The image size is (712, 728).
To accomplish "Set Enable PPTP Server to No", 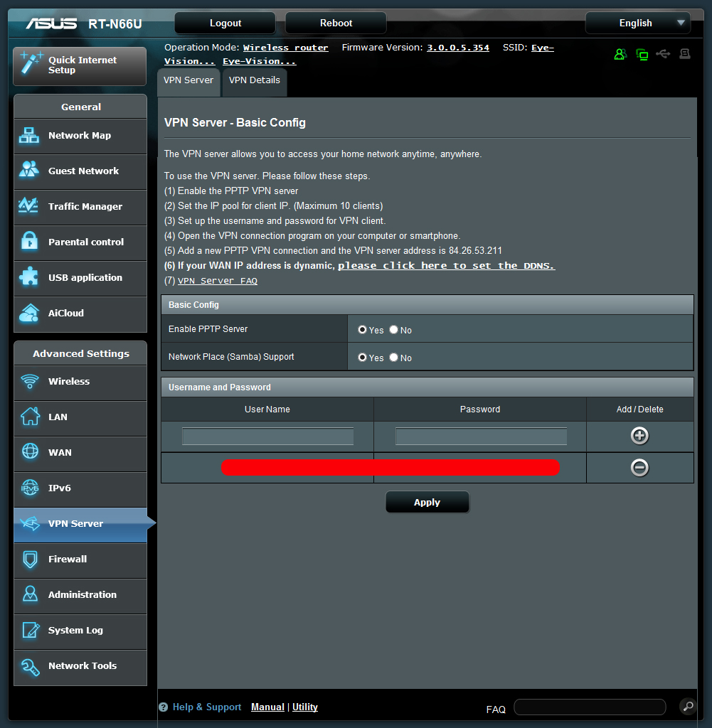I will (x=394, y=330).
